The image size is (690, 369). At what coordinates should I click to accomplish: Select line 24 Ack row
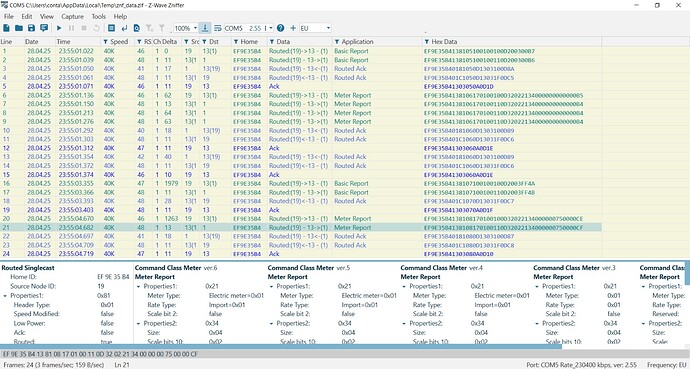(x=301, y=254)
